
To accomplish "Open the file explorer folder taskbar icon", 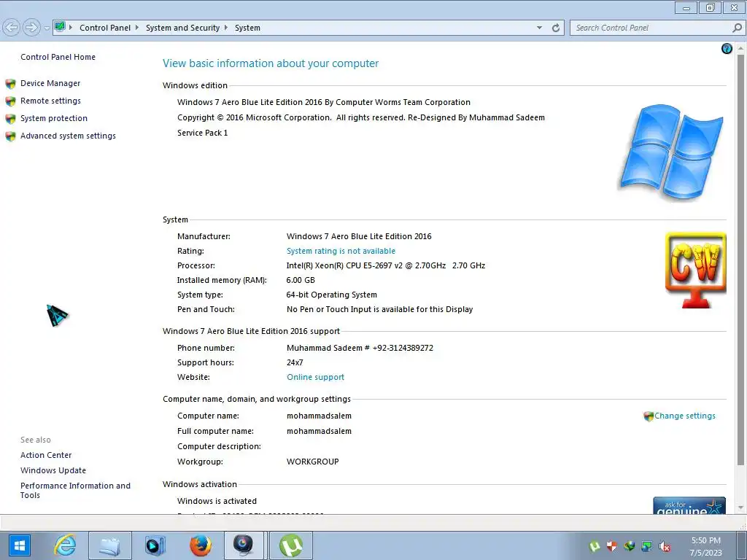I will click(x=110, y=545).
